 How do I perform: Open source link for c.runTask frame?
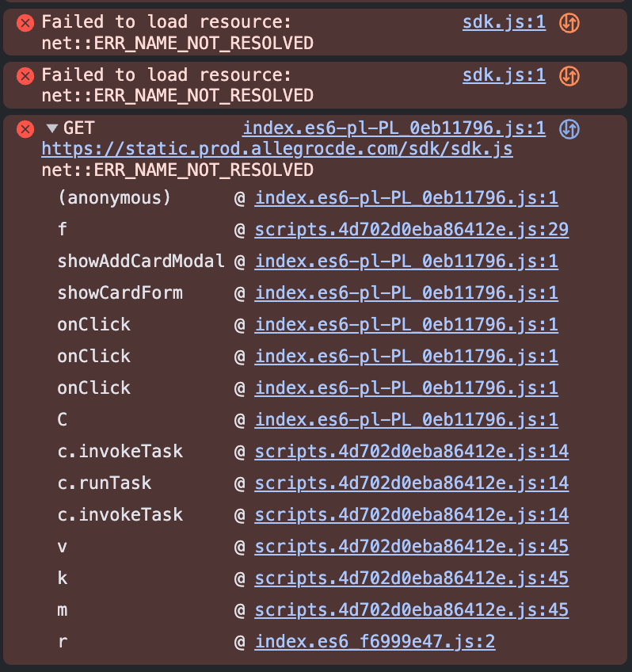(x=411, y=483)
